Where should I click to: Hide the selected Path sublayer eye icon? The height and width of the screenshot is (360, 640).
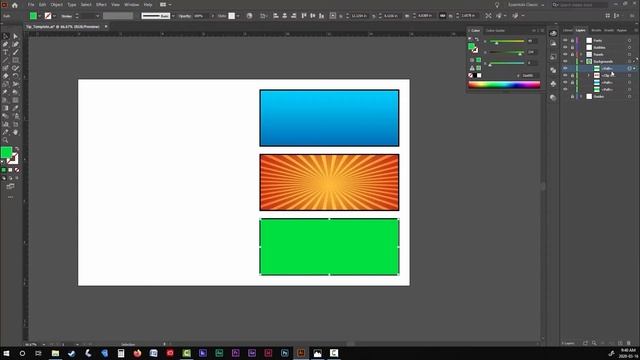point(565,69)
